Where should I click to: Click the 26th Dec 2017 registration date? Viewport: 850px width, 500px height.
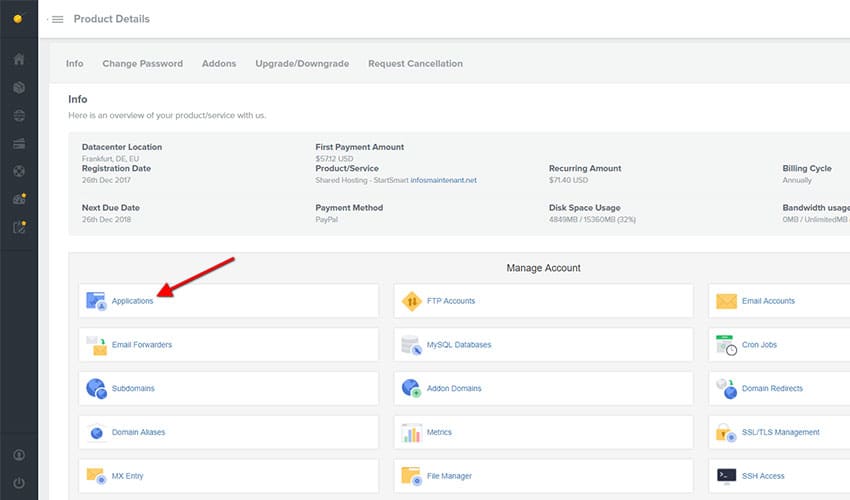pyautogui.click(x=106, y=180)
